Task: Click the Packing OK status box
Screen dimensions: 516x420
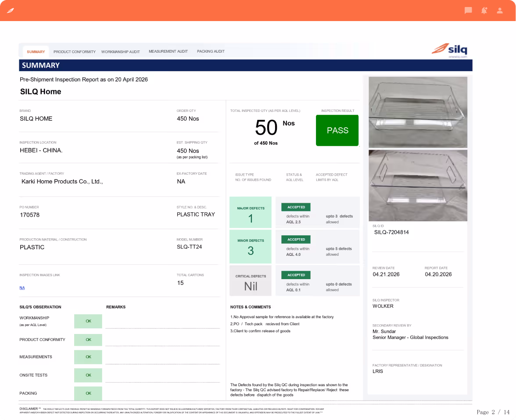Action: tap(88, 393)
